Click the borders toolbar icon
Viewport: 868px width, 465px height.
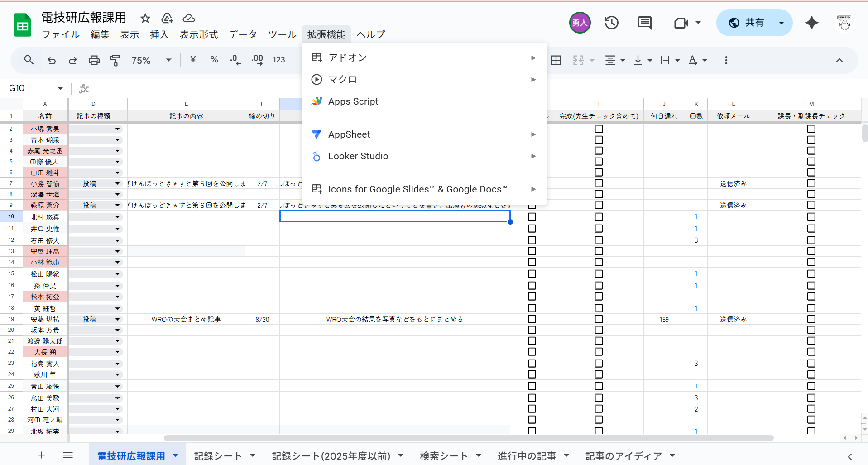click(556, 60)
